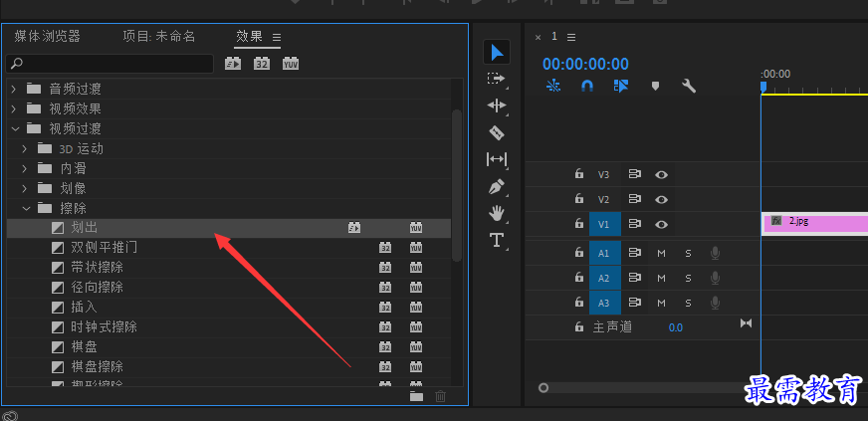Toggle lock on 主声道 master track
The image size is (868, 421).
[x=579, y=327]
